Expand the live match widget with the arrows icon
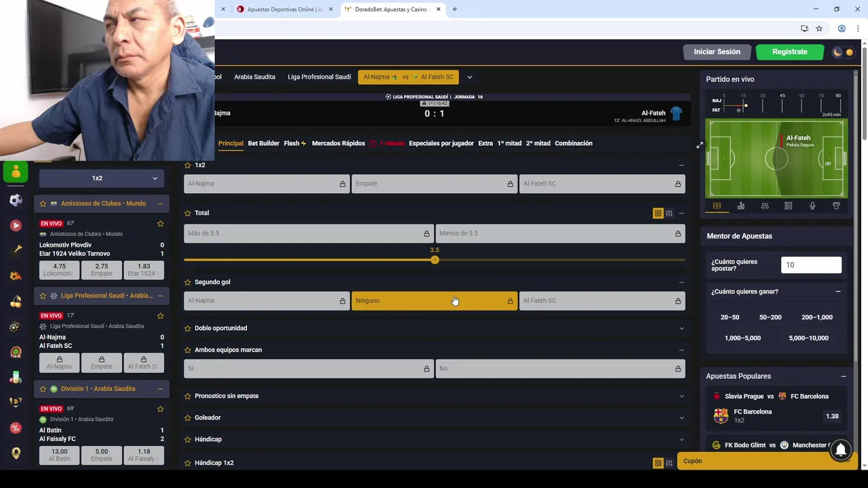The height and width of the screenshot is (488, 868). (699, 145)
